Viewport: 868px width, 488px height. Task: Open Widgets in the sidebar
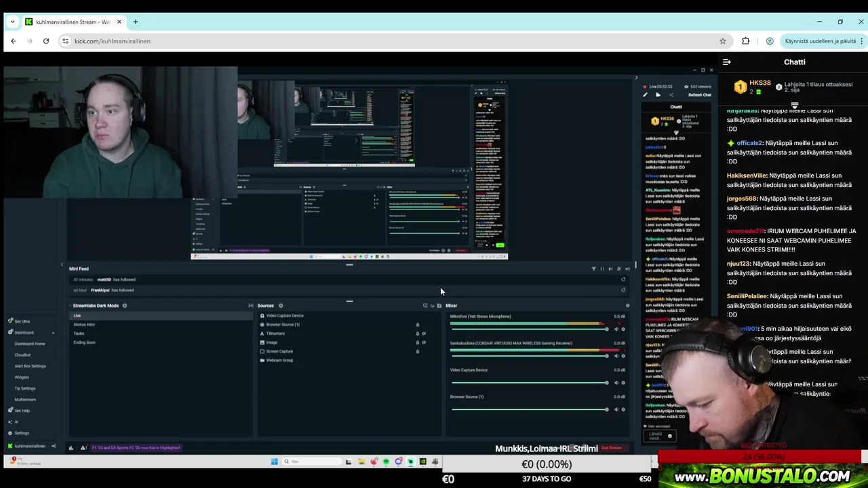pyautogui.click(x=22, y=377)
